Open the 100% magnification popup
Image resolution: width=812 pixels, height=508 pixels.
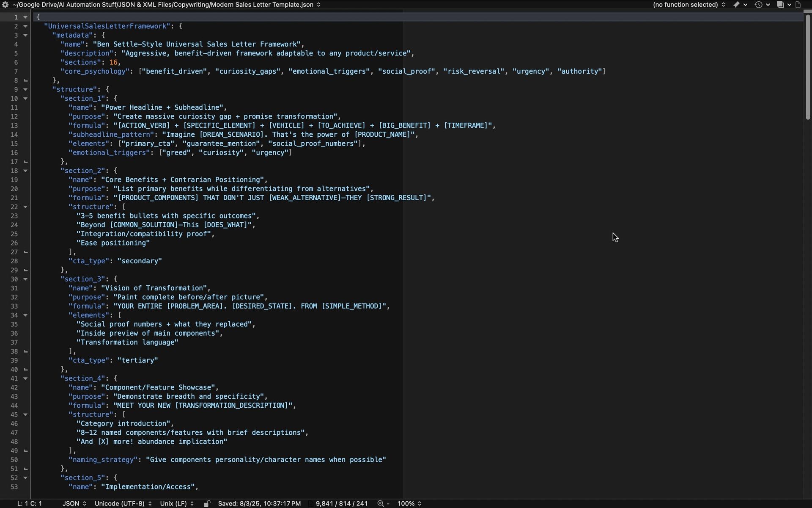click(x=409, y=503)
